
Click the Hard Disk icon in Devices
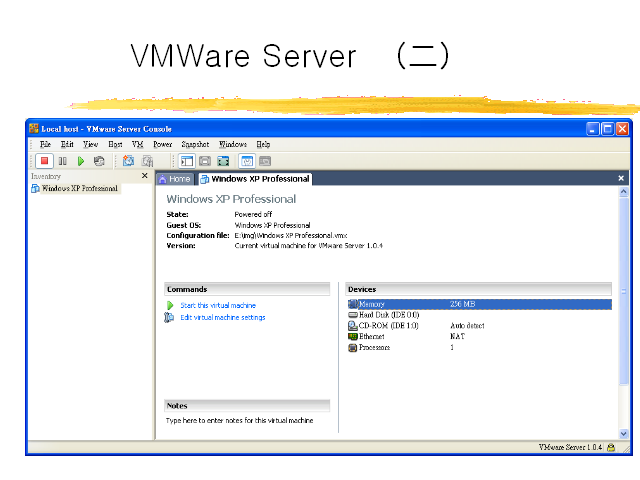point(353,315)
